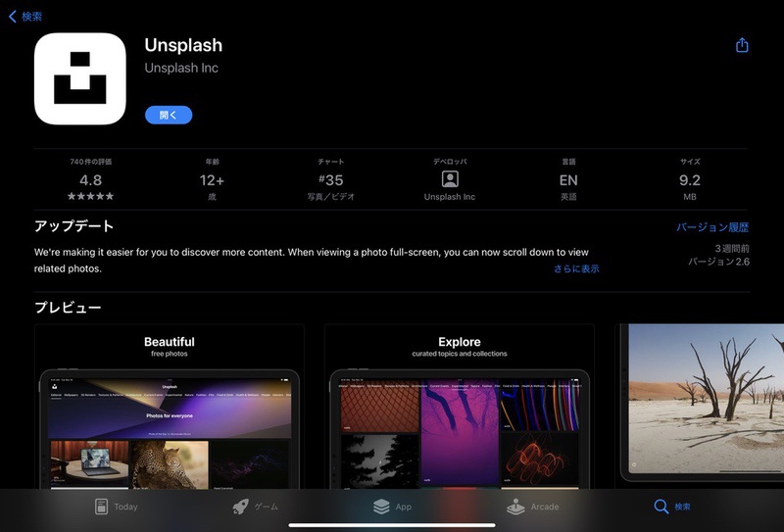Screen dimensions: 784x532
Task: Tap the 3週間前 update date
Action: pyautogui.click(x=732, y=249)
